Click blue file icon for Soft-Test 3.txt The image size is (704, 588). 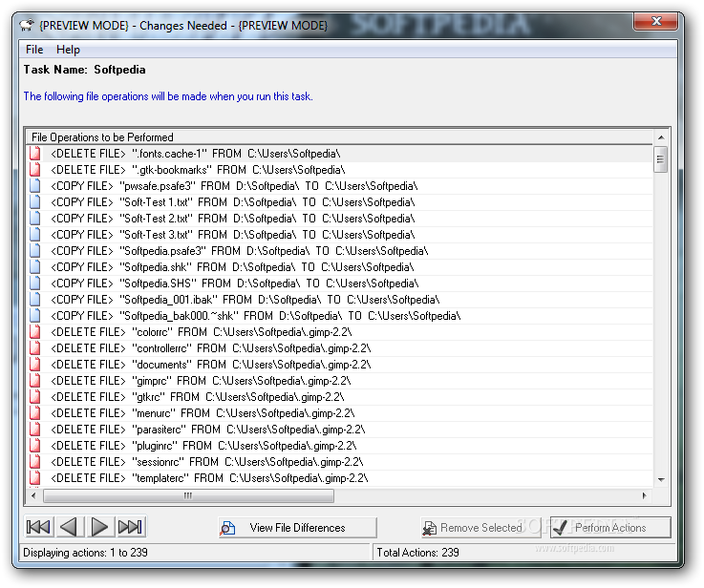point(35,235)
